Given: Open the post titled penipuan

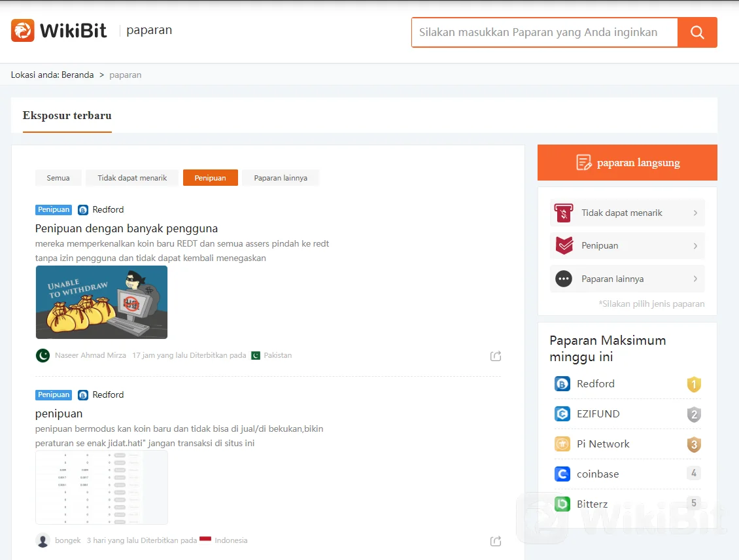Looking at the screenshot, I should click(59, 414).
